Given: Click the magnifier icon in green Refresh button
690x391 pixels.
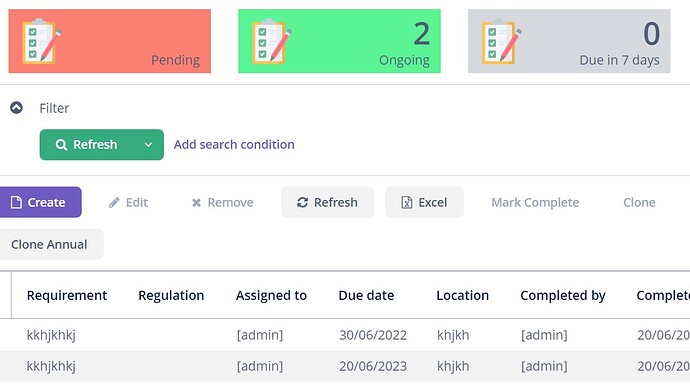Looking at the screenshot, I should 61,145.
